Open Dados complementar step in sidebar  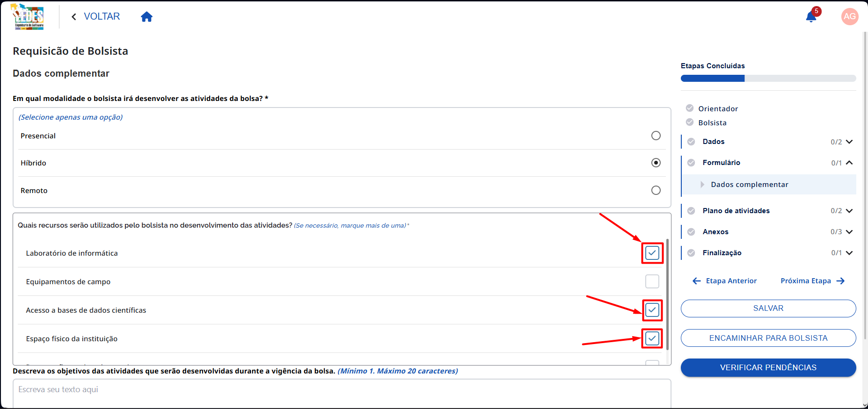point(750,185)
